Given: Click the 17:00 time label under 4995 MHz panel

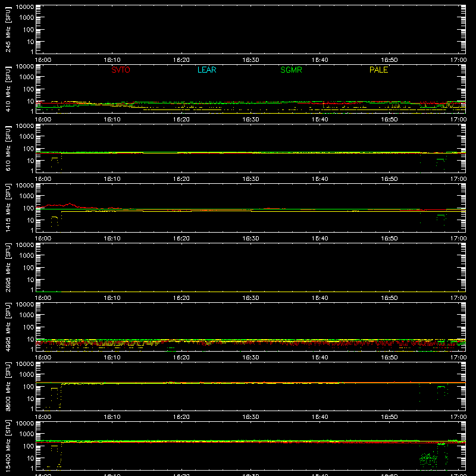Looking at the screenshot, I should [x=458, y=358].
